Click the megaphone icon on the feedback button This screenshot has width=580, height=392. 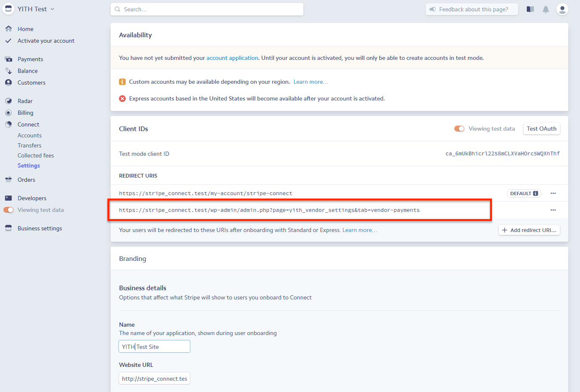tap(432, 9)
